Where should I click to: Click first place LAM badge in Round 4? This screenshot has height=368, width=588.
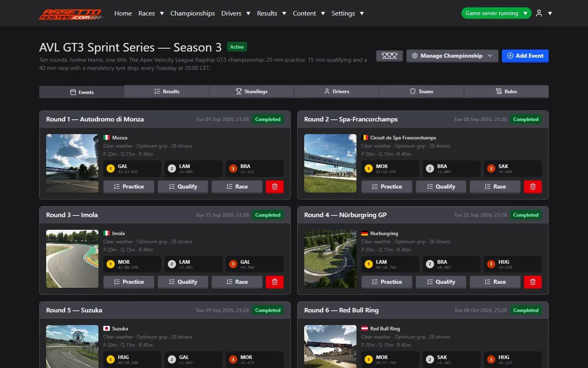390,264
